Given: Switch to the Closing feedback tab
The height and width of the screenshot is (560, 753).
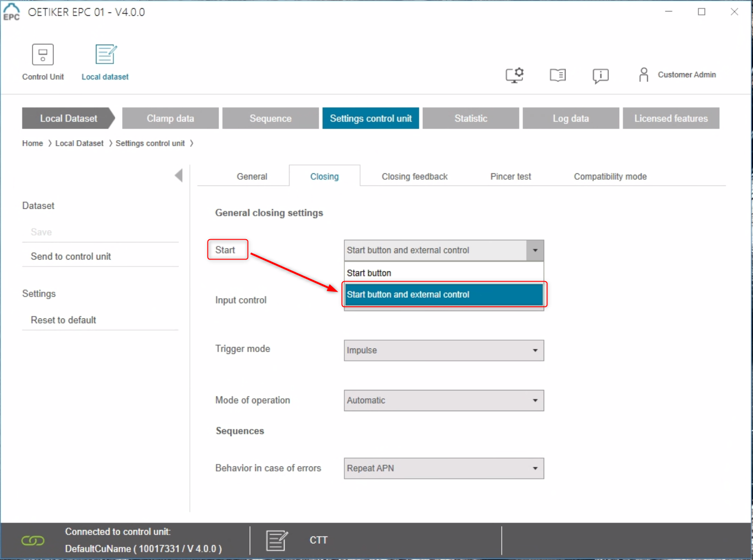Looking at the screenshot, I should click(x=415, y=177).
